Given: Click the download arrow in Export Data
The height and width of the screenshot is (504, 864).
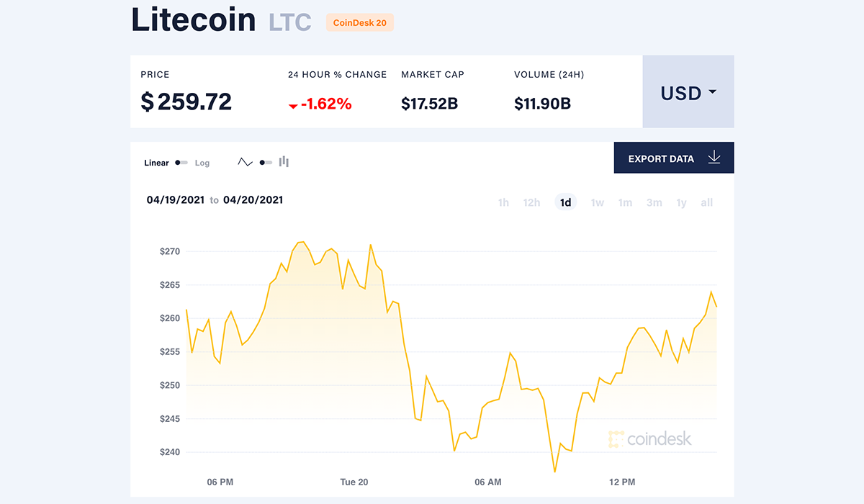Looking at the screenshot, I should 714,157.
